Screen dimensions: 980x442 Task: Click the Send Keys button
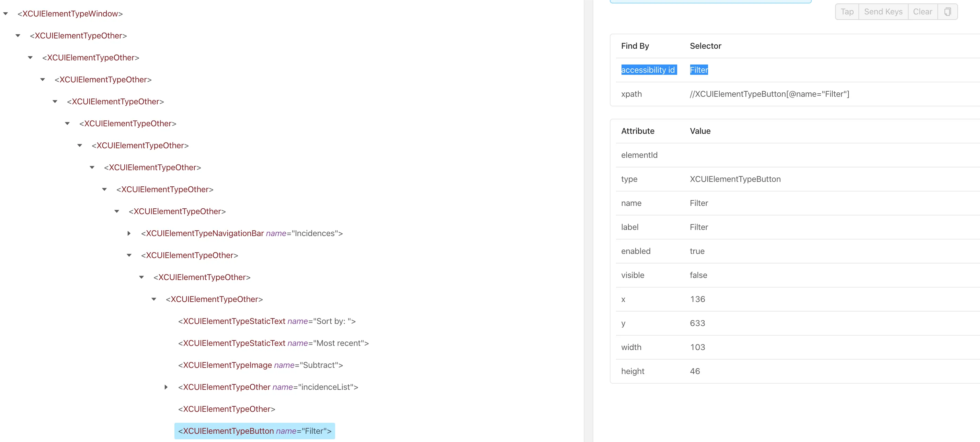(x=883, y=12)
